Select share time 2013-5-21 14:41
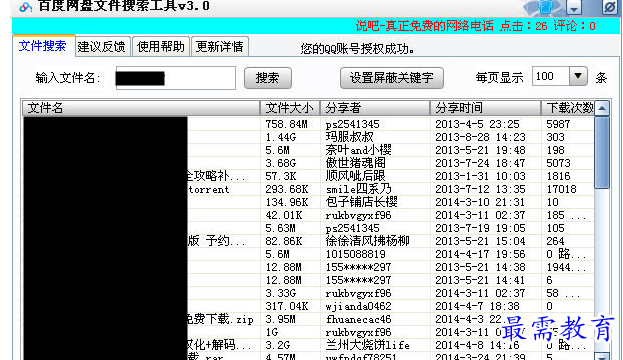This screenshot has height=360, width=623. (x=480, y=281)
